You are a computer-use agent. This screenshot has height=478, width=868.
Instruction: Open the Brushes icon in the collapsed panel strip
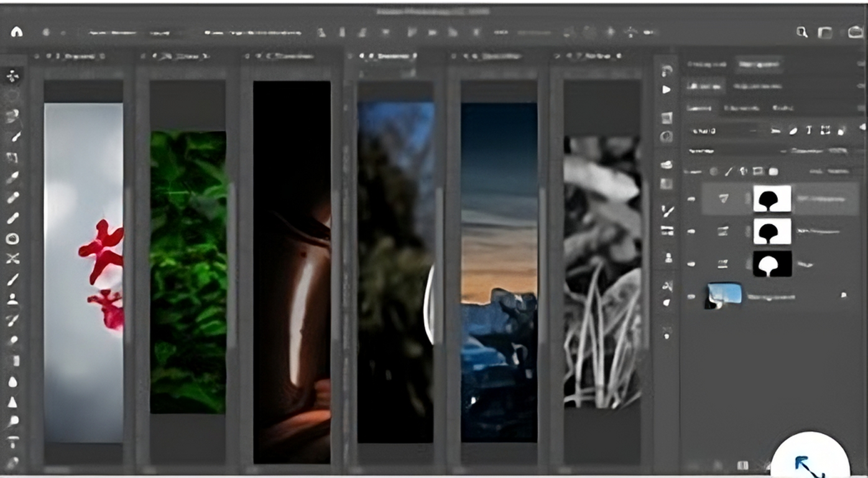[x=667, y=211]
